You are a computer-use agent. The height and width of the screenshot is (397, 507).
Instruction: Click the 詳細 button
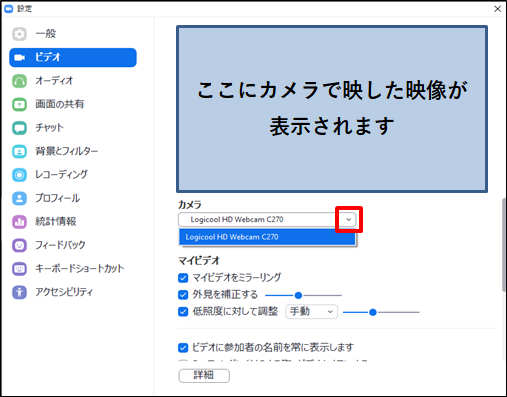[204, 376]
